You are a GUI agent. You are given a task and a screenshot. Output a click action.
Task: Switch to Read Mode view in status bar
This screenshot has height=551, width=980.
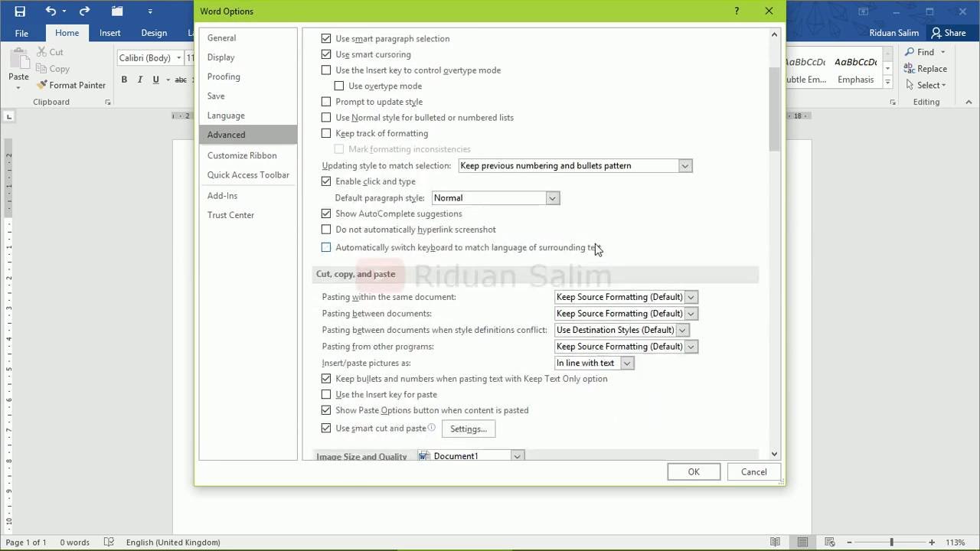pos(776,542)
